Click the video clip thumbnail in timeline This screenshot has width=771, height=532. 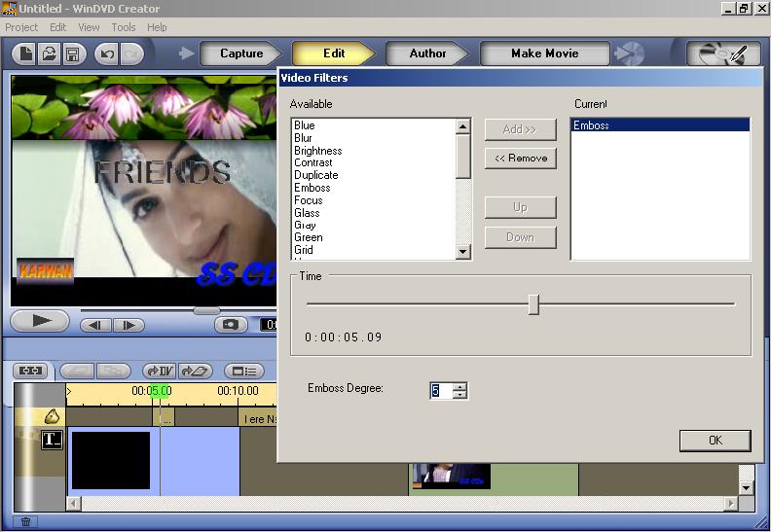452,476
